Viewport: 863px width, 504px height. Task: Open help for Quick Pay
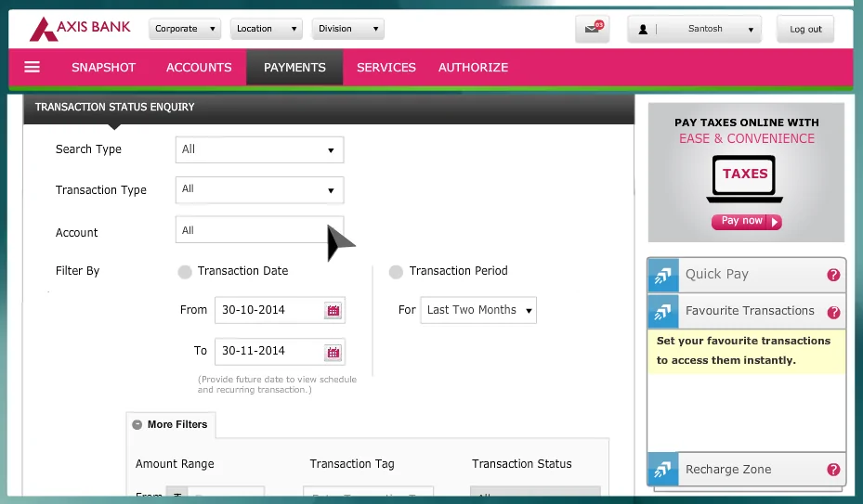coord(833,275)
